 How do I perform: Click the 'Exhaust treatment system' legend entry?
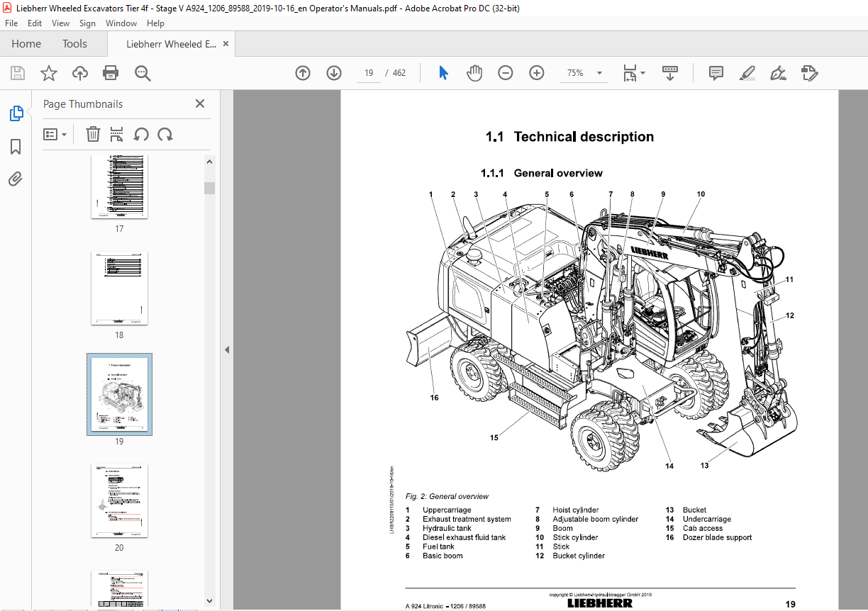pyautogui.click(x=467, y=519)
